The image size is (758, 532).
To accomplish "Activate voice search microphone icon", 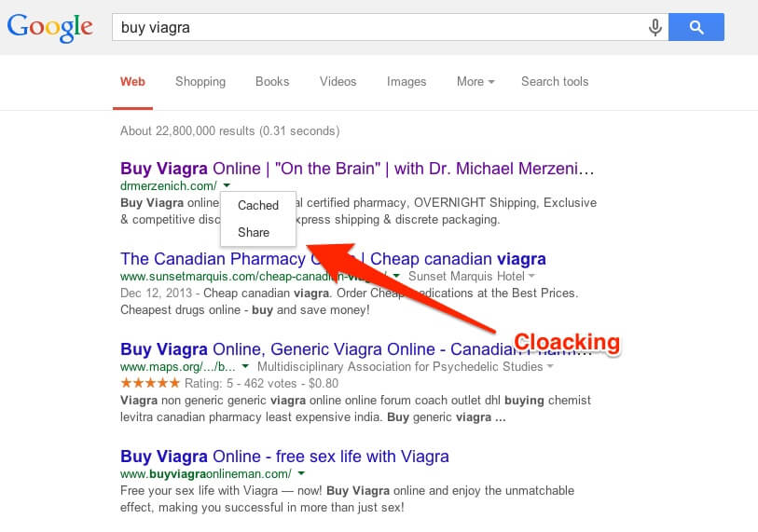I will click(655, 27).
